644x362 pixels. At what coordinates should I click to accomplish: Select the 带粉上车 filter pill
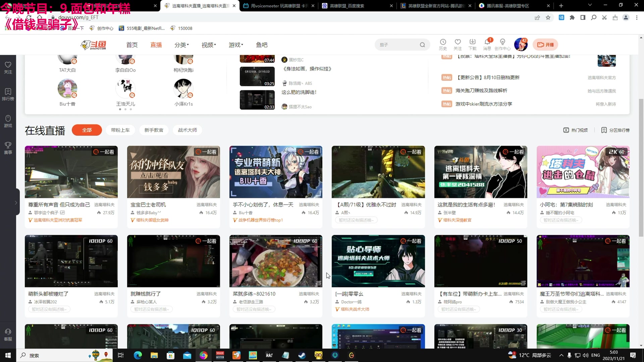pyautogui.click(x=120, y=130)
